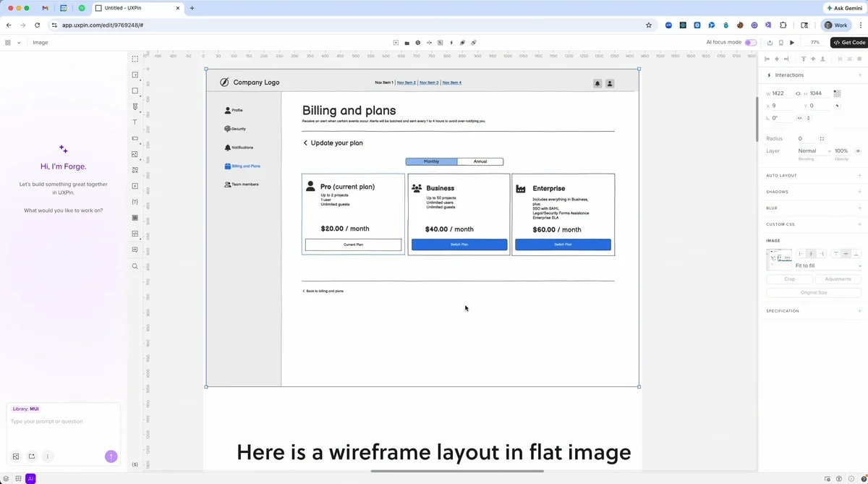Select the Text tool in left toolbar

click(135, 122)
